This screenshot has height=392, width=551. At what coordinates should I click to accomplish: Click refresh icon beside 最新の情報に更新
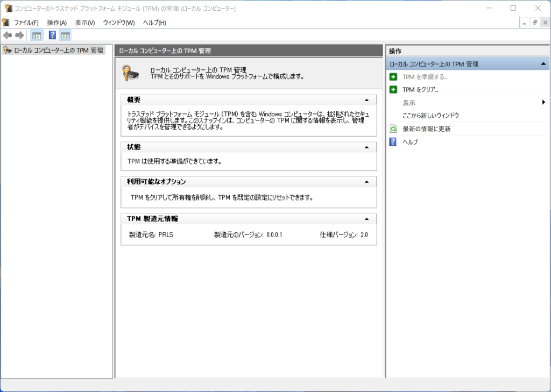coord(393,129)
